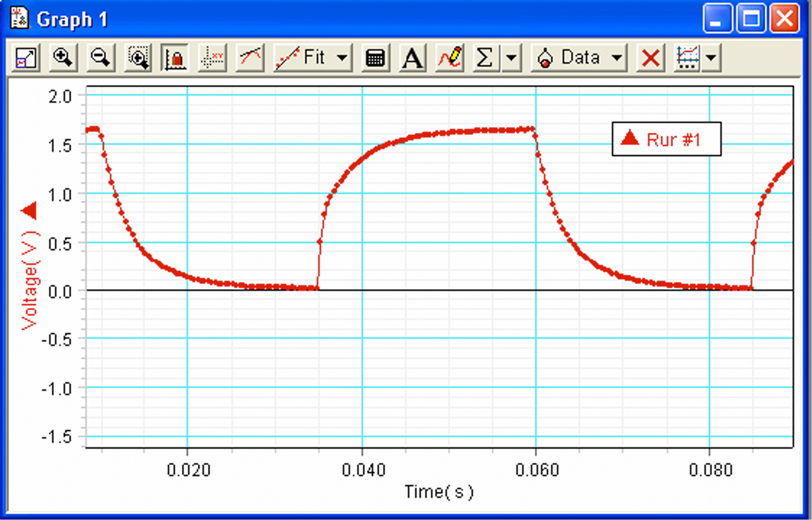Select the Smart Tool crosshair
This screenshot has height=520, width=812.
pos(213,58)
